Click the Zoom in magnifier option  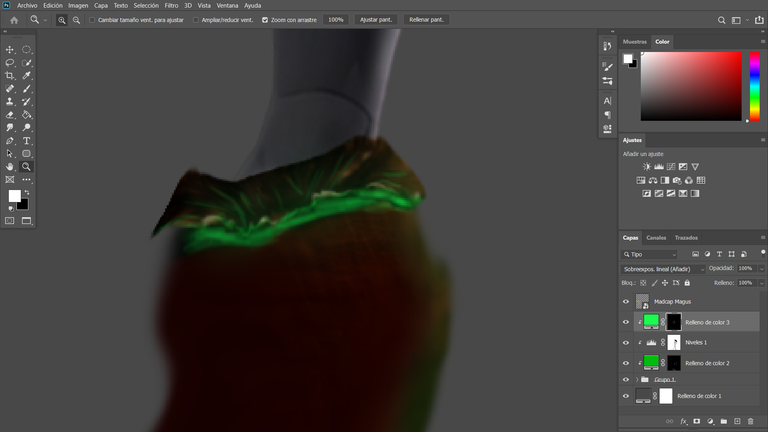(62, 20)
